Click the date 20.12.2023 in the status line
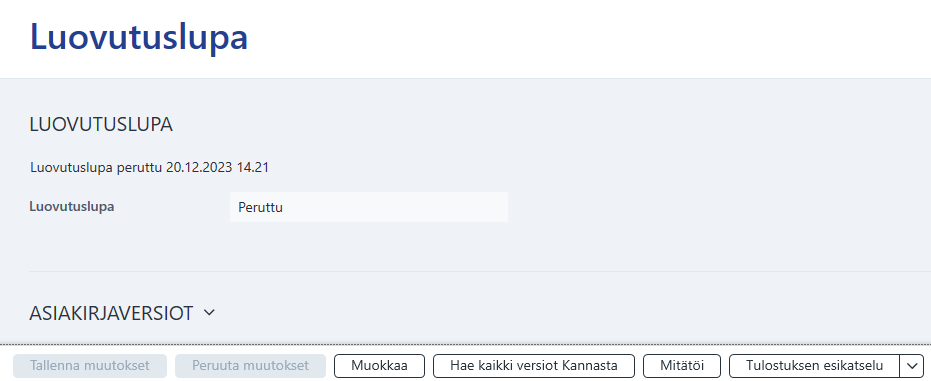 point(200,168)
